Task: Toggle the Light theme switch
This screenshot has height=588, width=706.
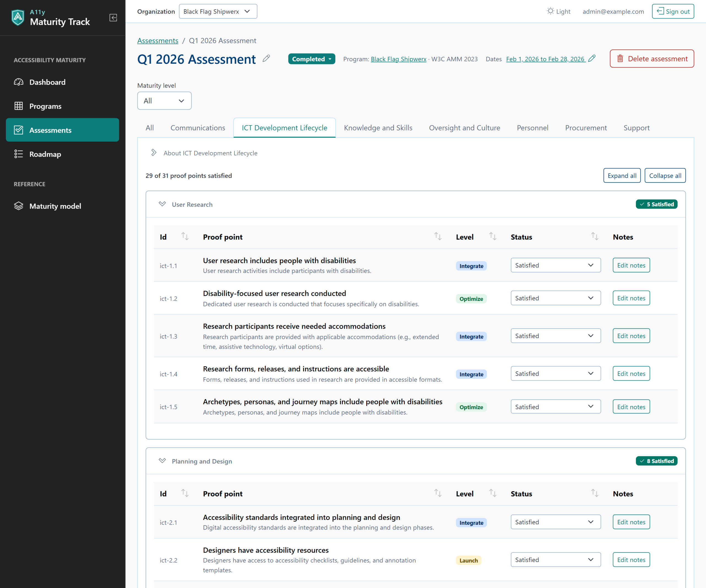Action: tap(558, 11)
